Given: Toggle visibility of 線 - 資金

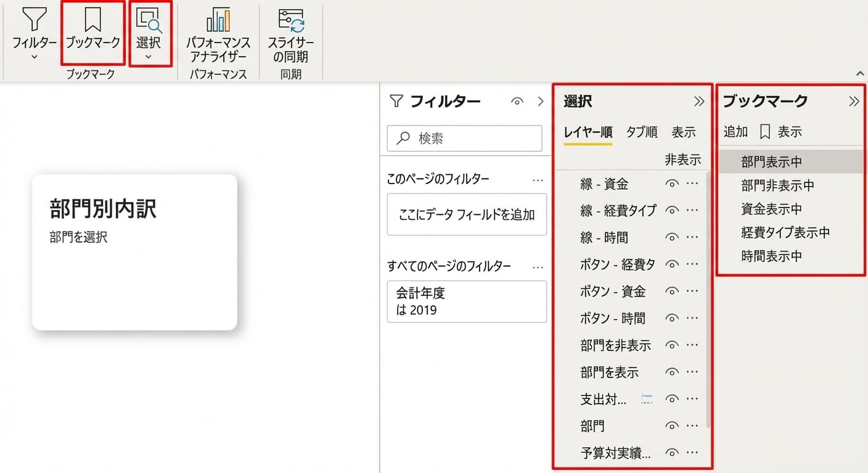Looking at the screenshot, I should point(673,184).
